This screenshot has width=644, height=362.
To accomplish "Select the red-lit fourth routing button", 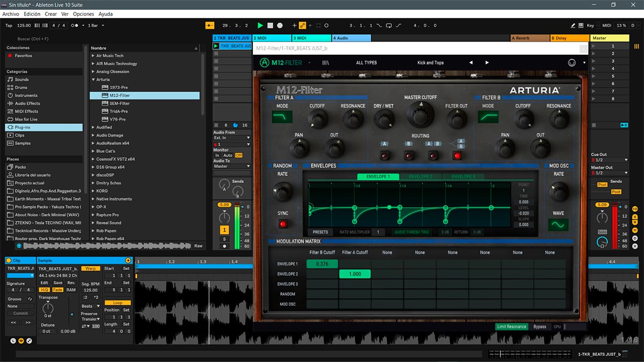I will click(x=457, y=156).
